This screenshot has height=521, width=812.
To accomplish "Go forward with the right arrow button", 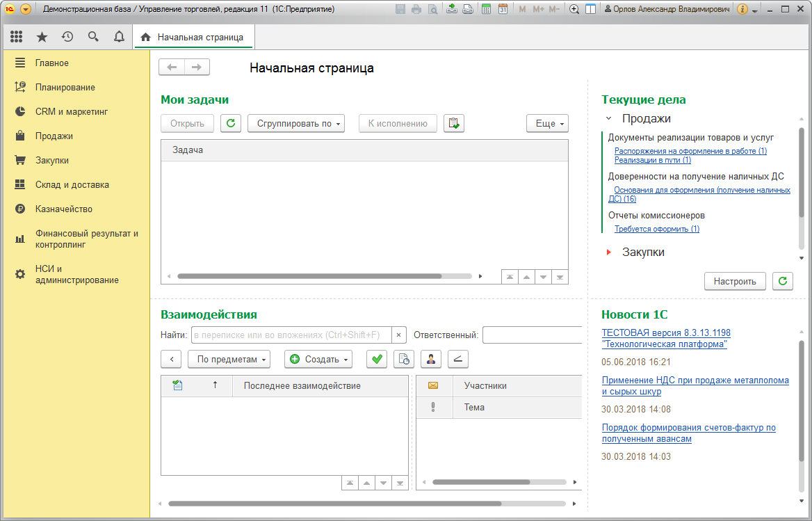I will tap(197, 67).
